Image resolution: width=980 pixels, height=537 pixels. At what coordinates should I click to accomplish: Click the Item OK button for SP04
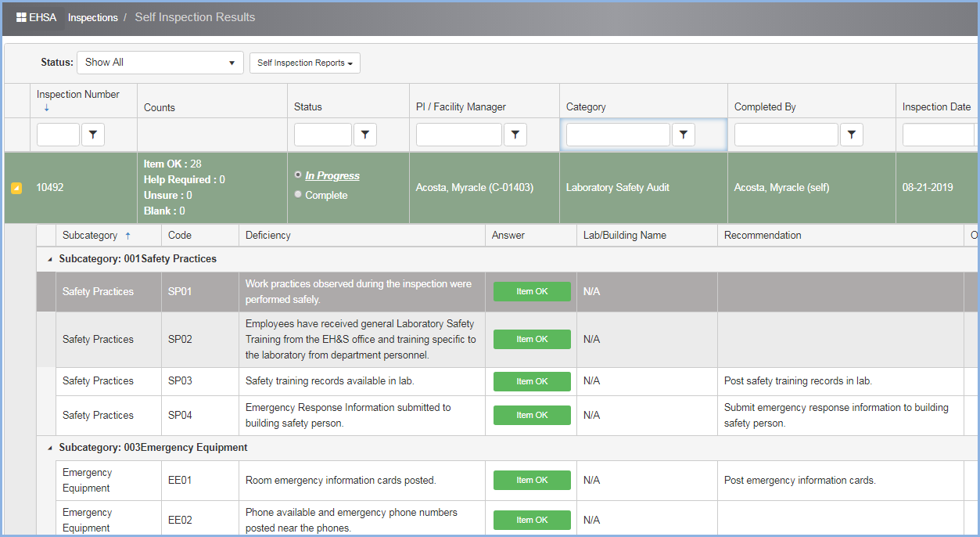pos(532,415)
